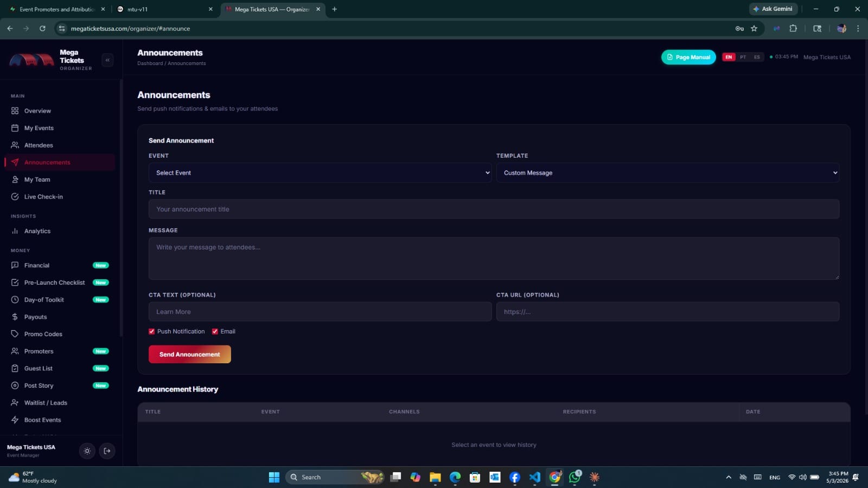Select Announcements in the sidebar
The image size is (868, 488).
point(60,162)
